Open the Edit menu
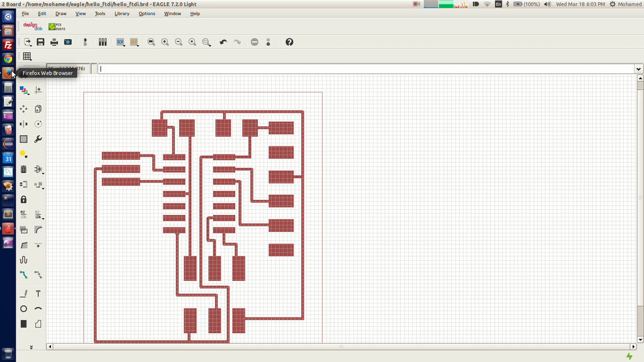The image size is (644, 362). pos(42,14)
